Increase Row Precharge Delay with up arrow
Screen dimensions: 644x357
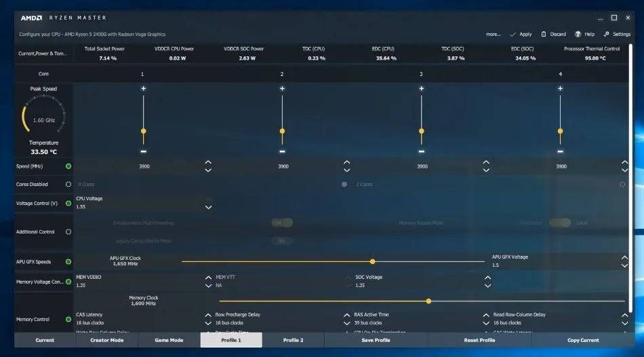pyautogui.click(x=347, y=315)
